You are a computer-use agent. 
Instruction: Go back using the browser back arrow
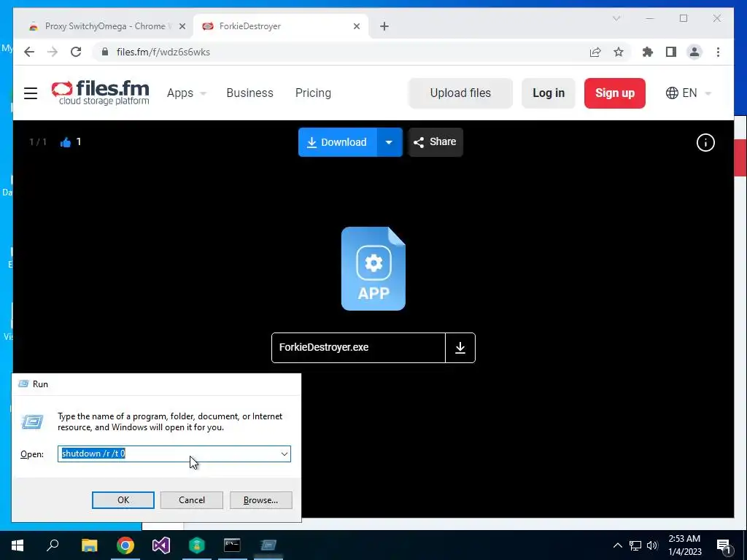[29, 52]
